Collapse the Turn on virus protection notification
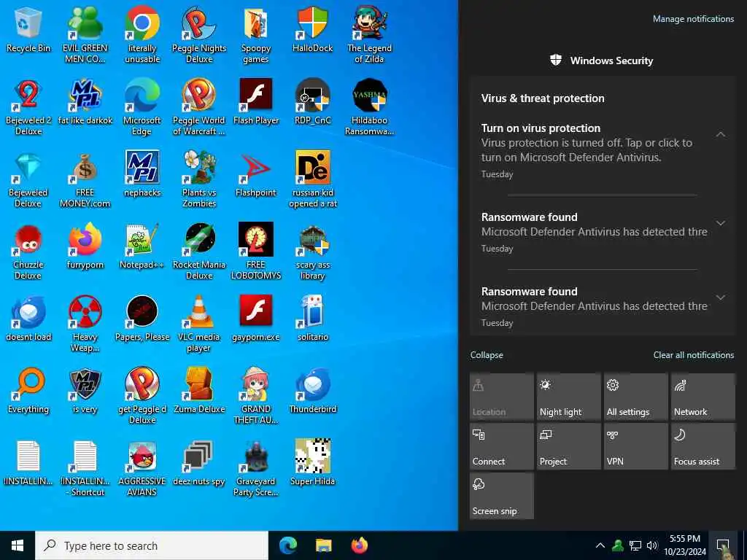Image resolution: width=747 pixels, height=560 pixels. point(721,135)
